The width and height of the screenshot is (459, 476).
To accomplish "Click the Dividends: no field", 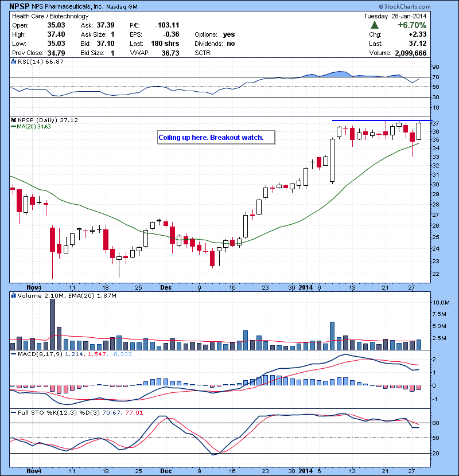I will click(x=215, y=44).
